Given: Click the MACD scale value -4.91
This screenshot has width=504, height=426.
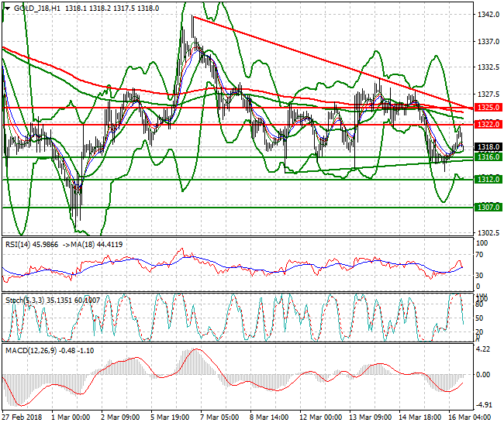Looking at the screenshot, I should (x=483, y=405).
